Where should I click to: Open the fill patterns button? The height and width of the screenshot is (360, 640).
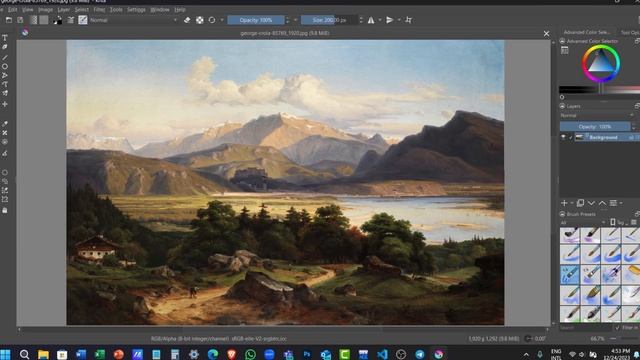pos(44,20)
